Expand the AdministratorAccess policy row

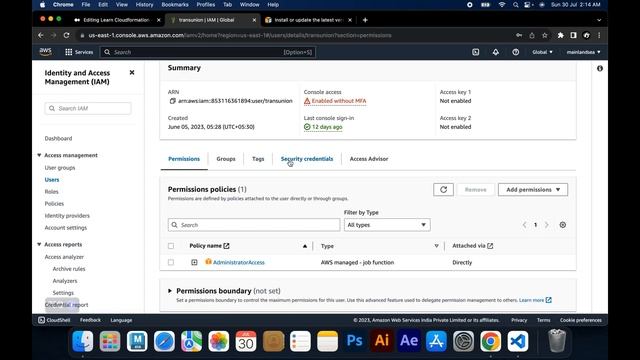[x=194, y=262]
